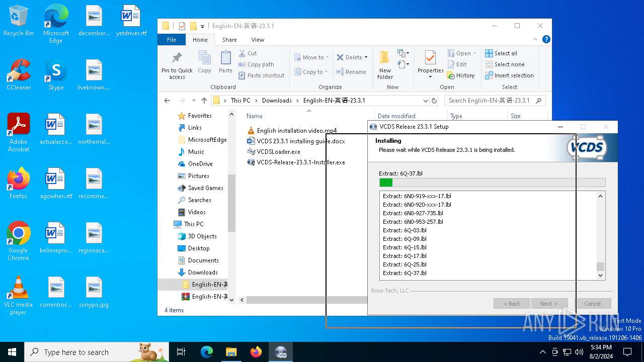Open Windows Start button
The image size is (644, 362).
pos(12,352)
